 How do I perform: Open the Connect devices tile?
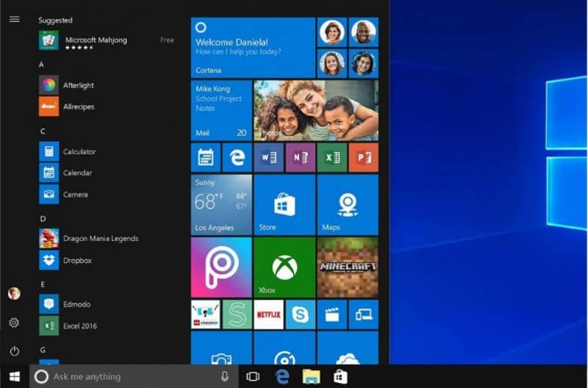click(363, 315)
